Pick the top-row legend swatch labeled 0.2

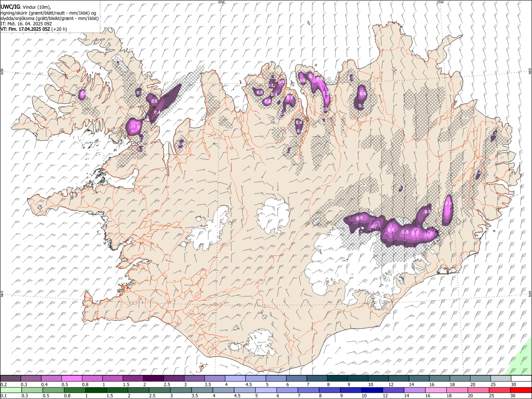pos(10,379)
